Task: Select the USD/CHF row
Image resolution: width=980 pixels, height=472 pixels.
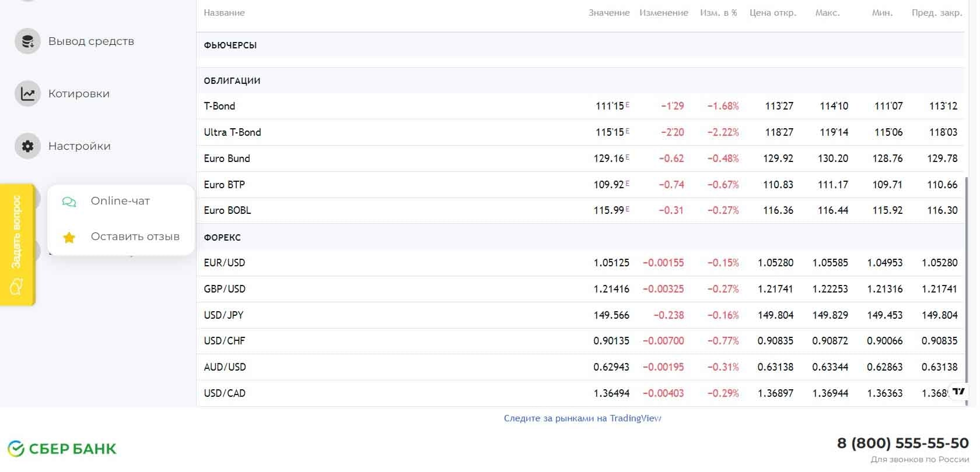Action: (580, 341)
